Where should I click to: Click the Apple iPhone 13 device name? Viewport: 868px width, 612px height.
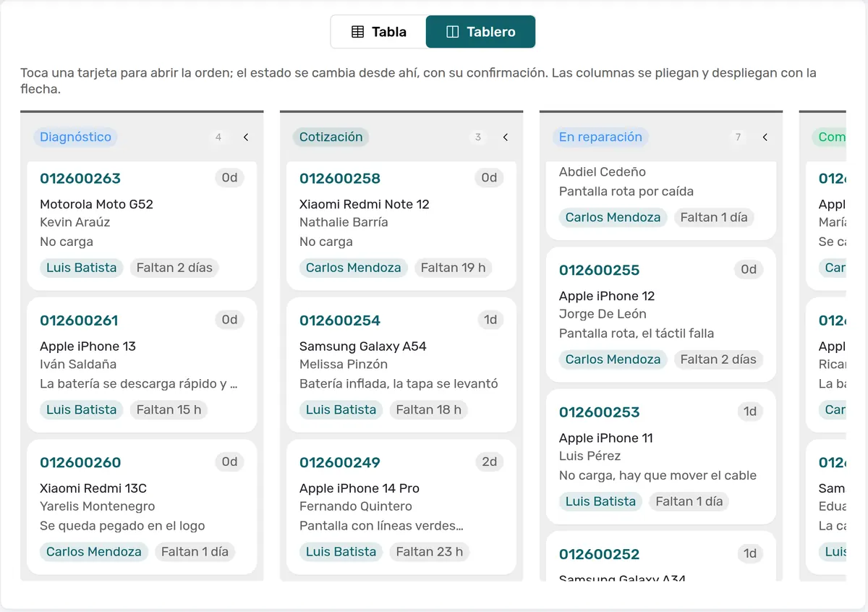88,346
